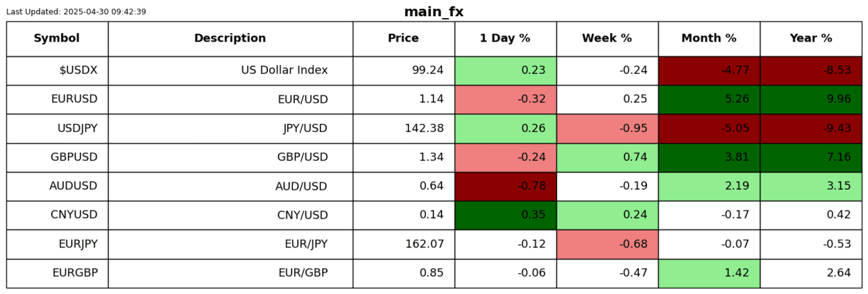Click the Month % column header
The image size is (868, 294).
point(709,38)
